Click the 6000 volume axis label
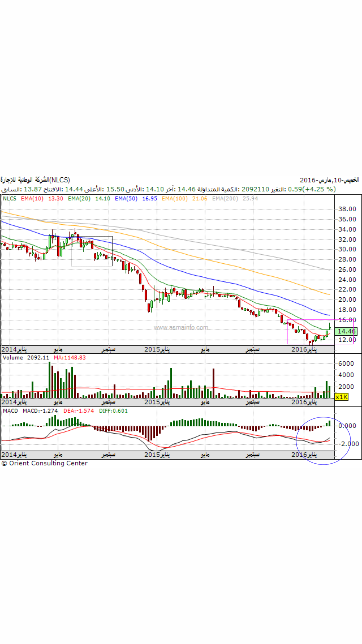 346,364
